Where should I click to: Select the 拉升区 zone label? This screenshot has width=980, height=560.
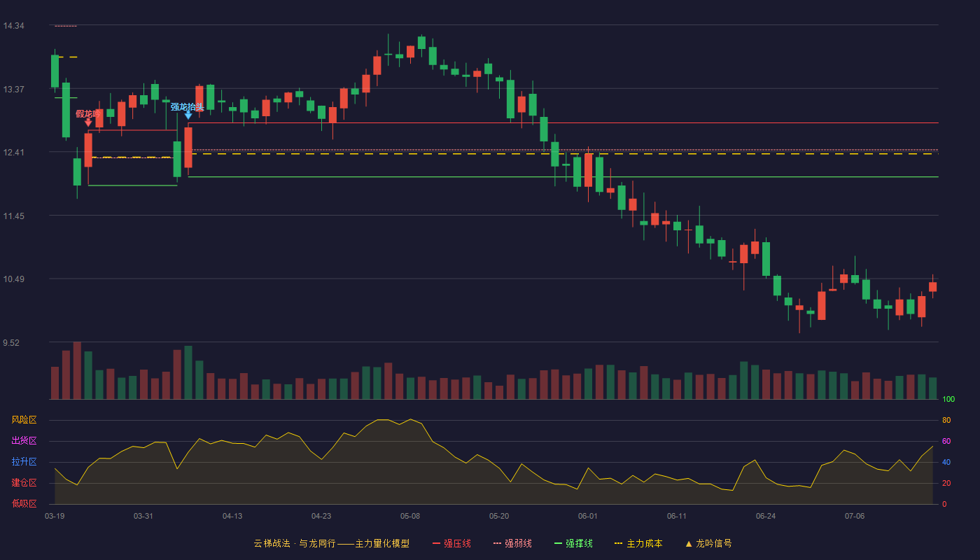point(24,462)
